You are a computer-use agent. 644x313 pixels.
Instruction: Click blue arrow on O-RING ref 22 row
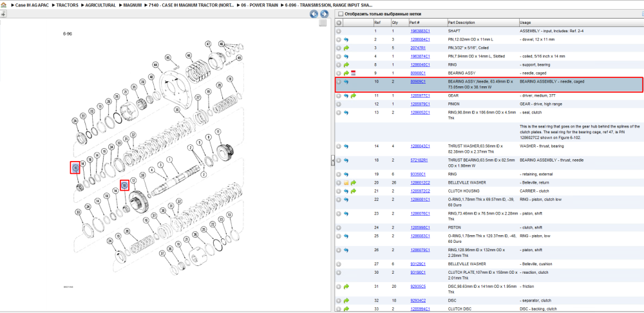[x=346, y=199]
